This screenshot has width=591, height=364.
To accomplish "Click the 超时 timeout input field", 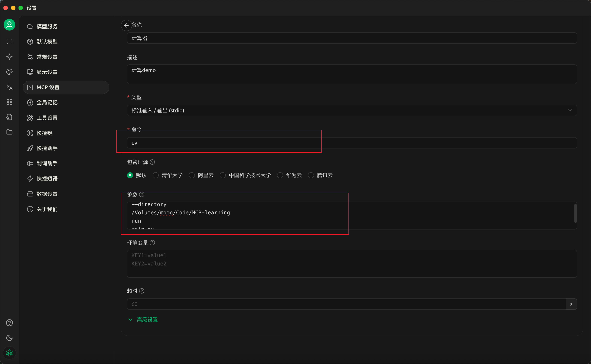I will (346, 304).
